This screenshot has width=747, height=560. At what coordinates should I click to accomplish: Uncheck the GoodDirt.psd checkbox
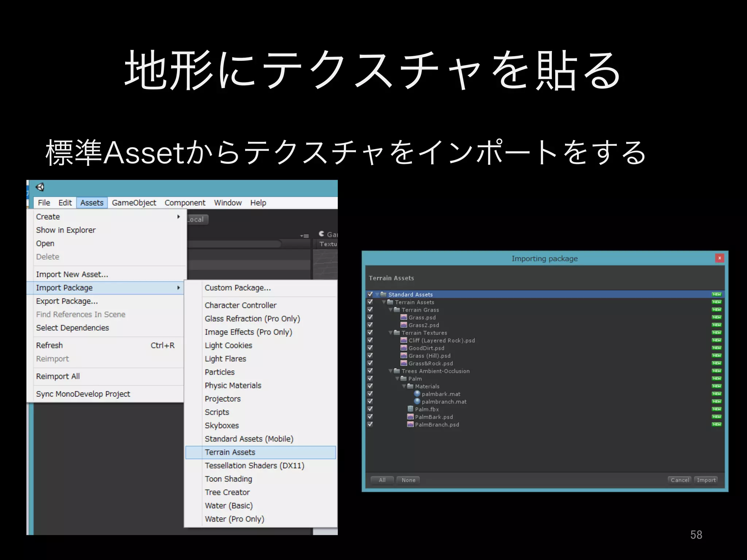[x=370, y=348]
